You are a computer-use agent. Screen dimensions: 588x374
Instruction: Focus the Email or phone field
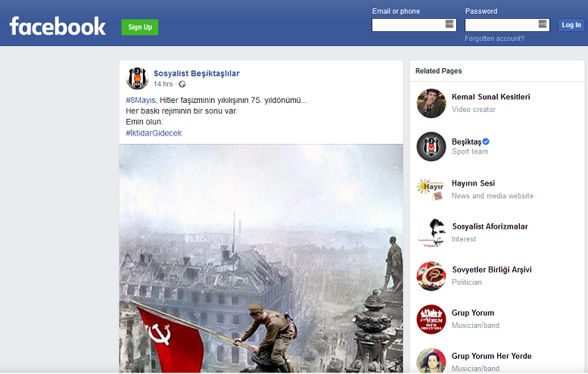click(414, 25)
